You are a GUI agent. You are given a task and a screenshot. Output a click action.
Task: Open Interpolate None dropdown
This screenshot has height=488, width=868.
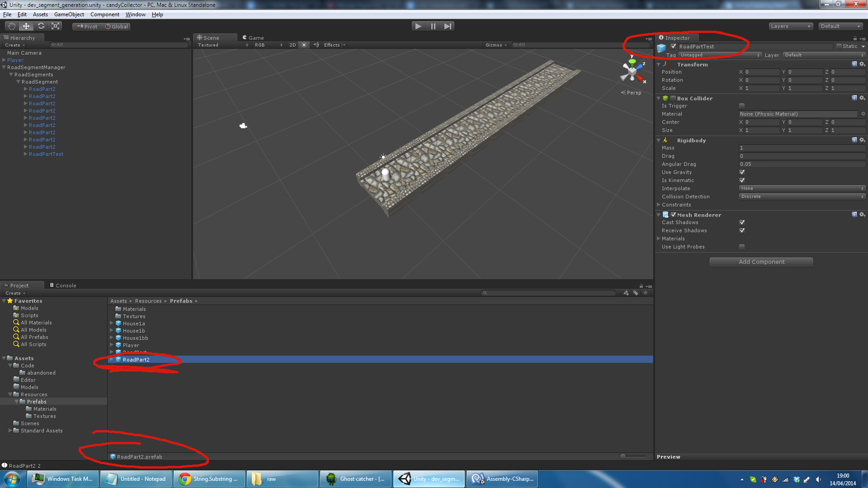802,188
